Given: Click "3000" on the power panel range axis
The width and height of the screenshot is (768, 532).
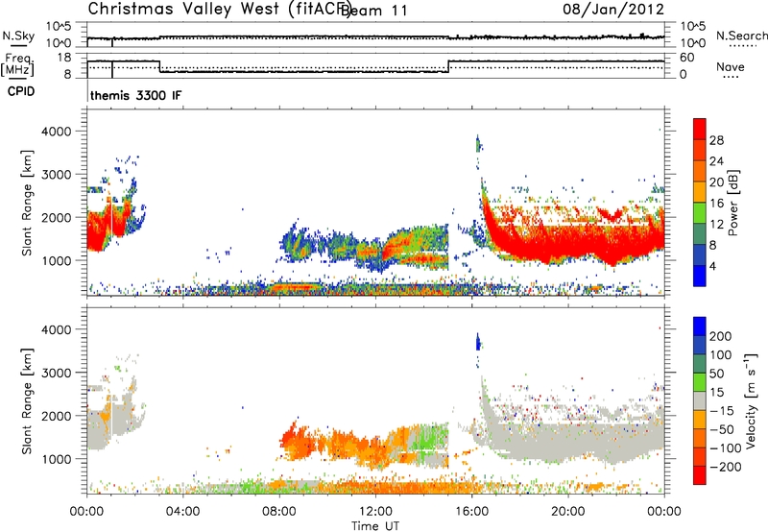Looking at the screenshot, I should (x=56, y=175).
